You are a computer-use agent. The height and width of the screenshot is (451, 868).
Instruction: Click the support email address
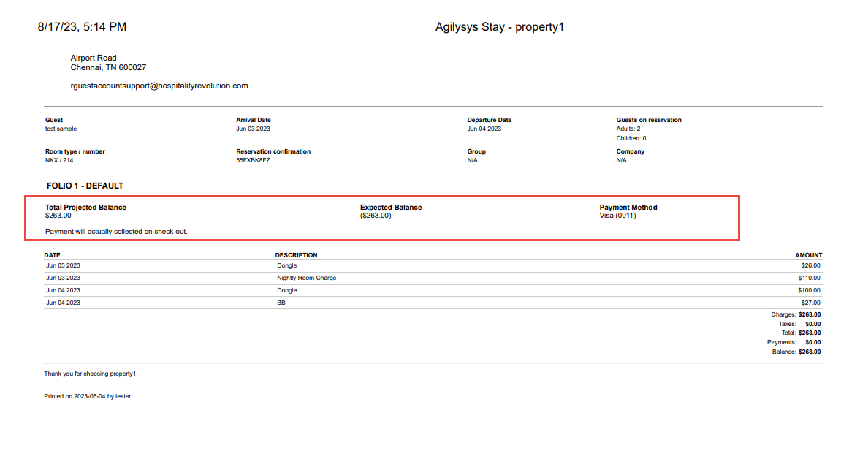pyautogui.click(x=159, y=86)
